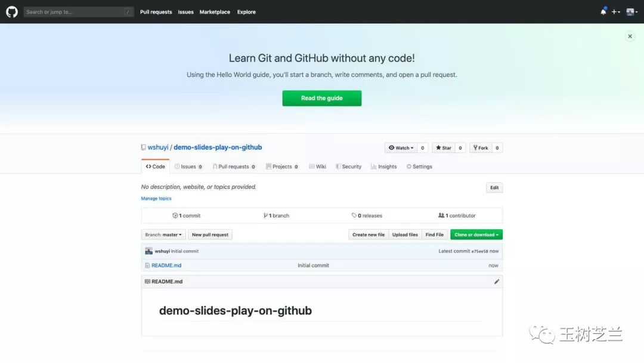Open the user avatar menu
Screen dimensions: 644x363
631,12
